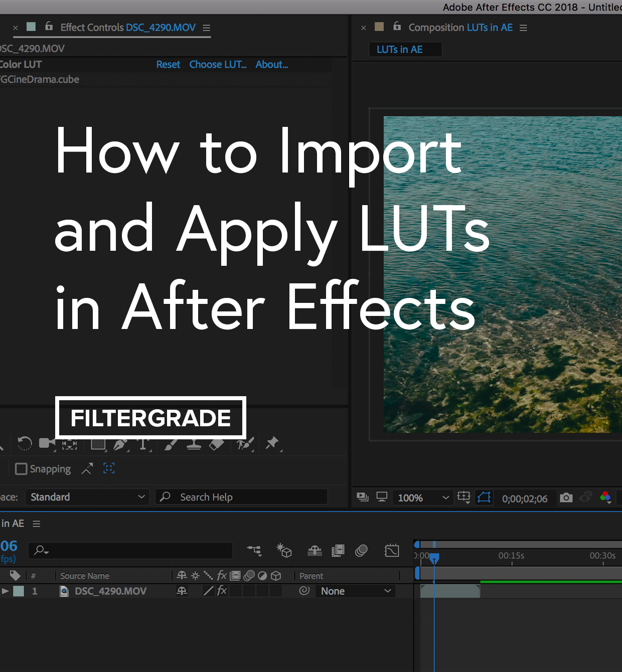This screenshot has width=622, height=672.
Task: Click the 0;00;02;06 current time display
Action: 525,499
